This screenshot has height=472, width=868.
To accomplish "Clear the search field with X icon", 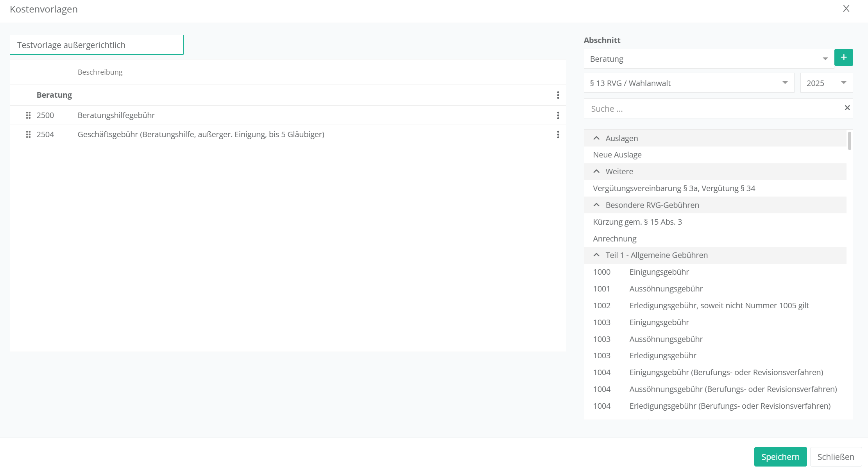I will click(847, 108).
